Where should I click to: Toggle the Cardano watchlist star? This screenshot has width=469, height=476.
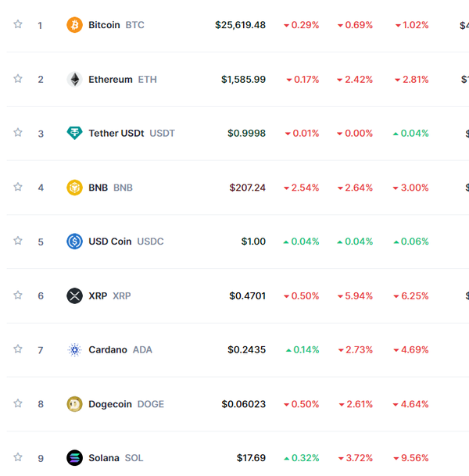[x=18, y=349]
